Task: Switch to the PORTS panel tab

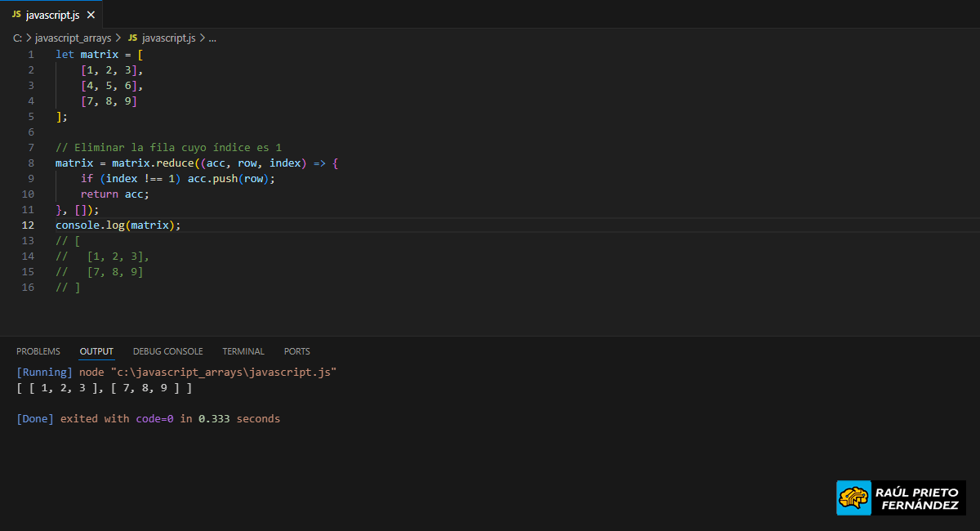Action: pyautogui.click(x=297, y=351)
